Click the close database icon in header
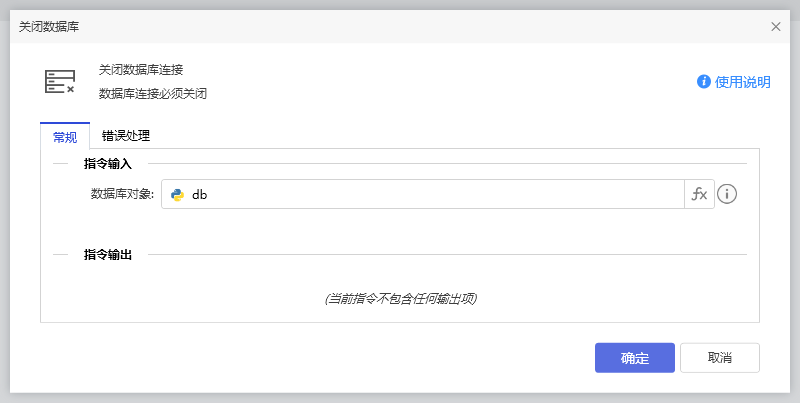This screenshot has height=403, width=800. tap(60, 82)
